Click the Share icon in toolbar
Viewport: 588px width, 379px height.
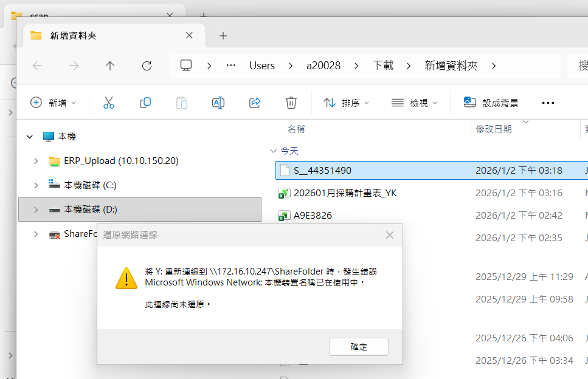click(x=255, y=103)
